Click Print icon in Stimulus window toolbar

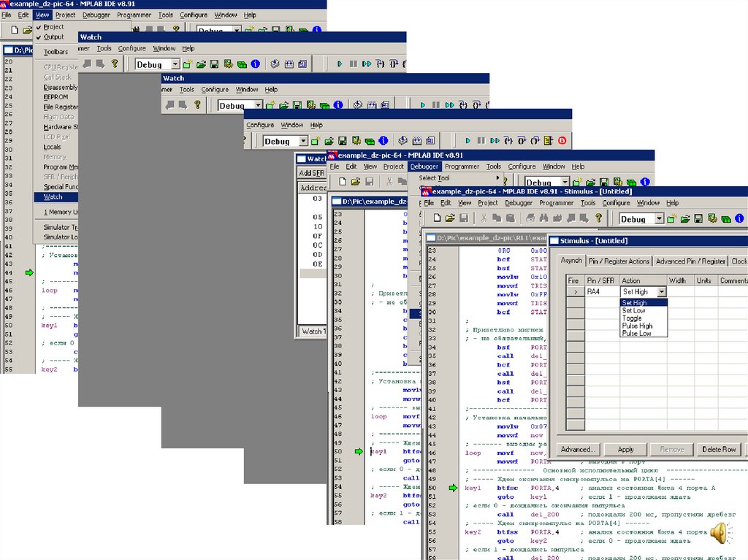[x=530, y=218]
